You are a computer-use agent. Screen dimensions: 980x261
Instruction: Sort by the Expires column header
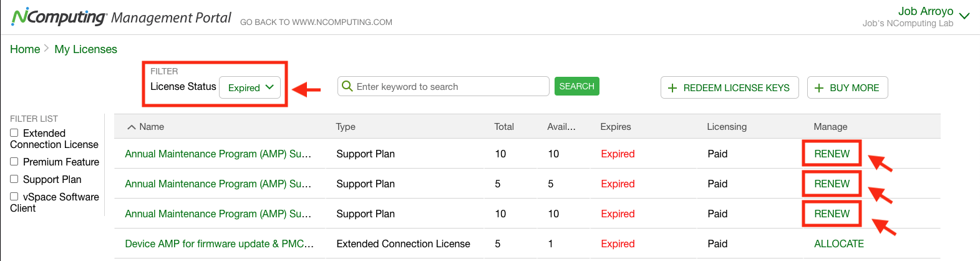(x=616, y=127)
